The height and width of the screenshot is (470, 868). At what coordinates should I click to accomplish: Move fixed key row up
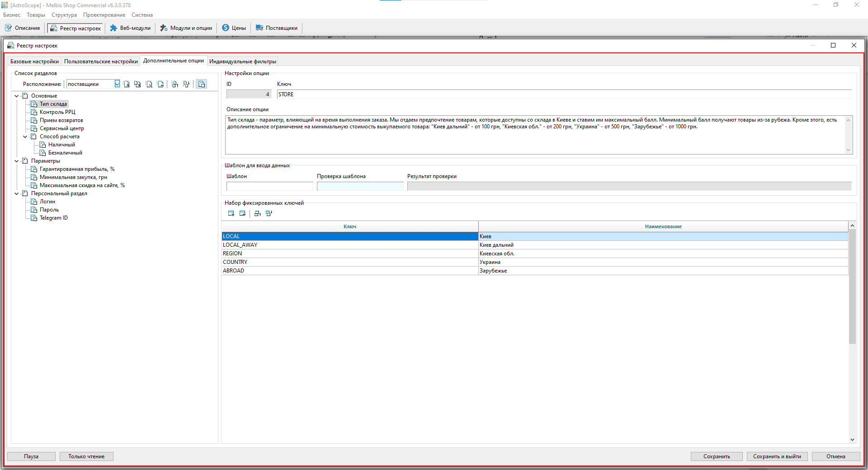click(258, 213)
